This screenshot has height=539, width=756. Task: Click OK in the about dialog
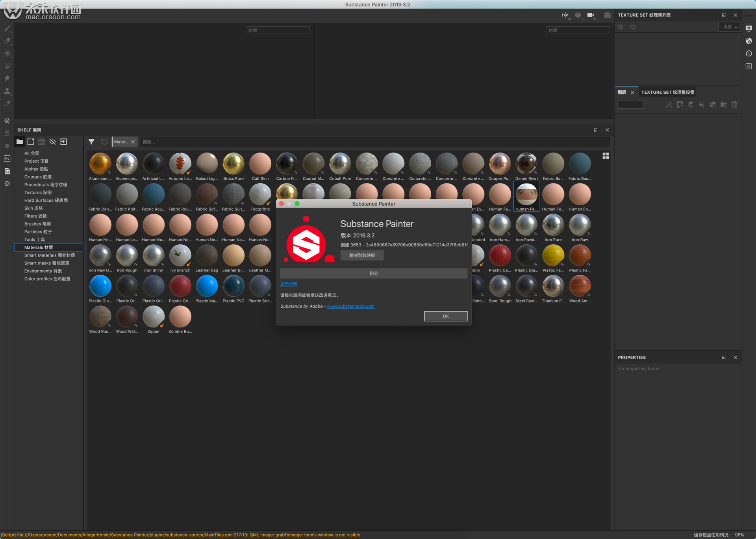446,316
